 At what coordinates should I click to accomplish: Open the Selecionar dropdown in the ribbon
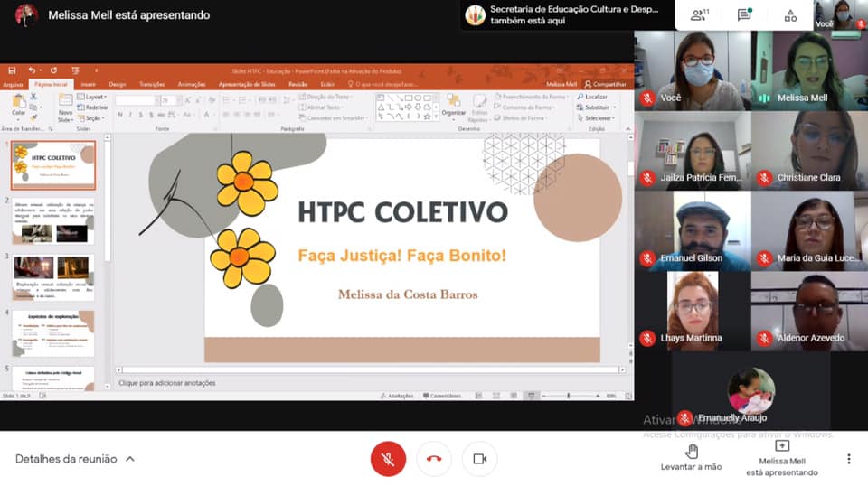point(598,118)
